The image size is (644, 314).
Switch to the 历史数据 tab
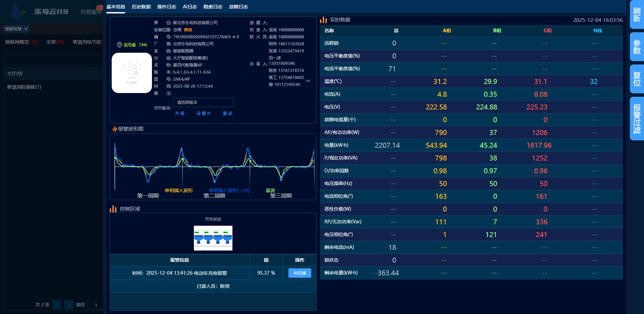point(141,7)
